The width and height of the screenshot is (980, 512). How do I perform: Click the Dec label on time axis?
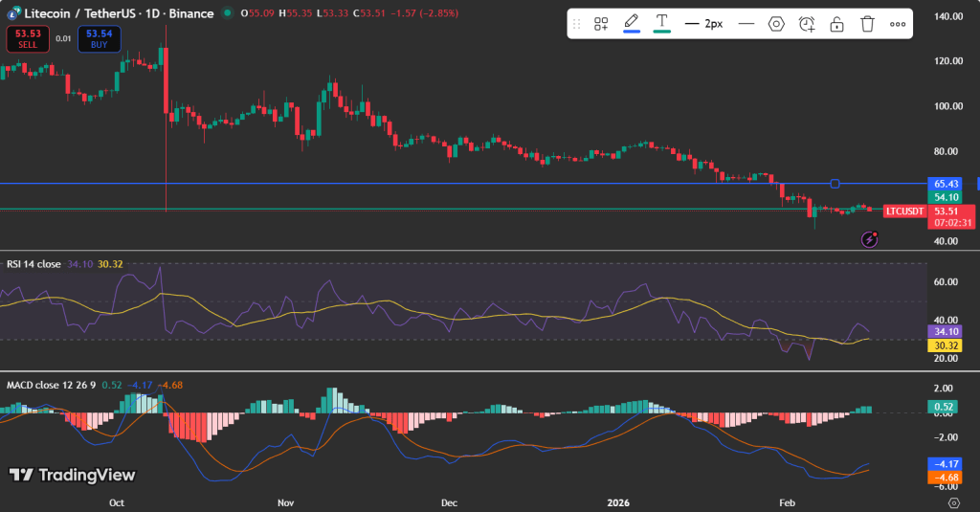click(x=449, y=502)
